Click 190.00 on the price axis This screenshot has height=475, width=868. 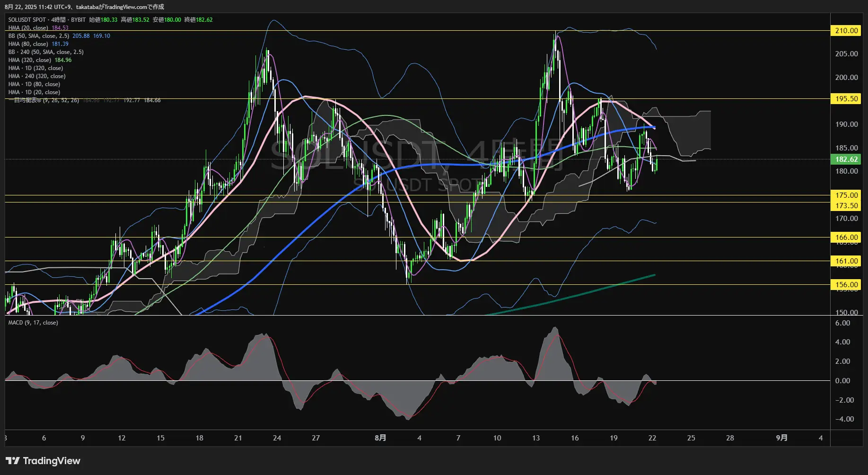846,124
